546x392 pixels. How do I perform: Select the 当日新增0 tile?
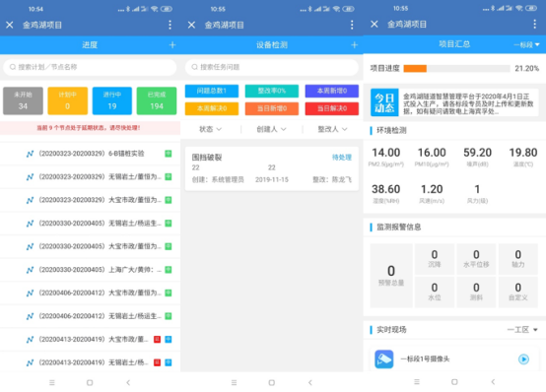[272, 108]
